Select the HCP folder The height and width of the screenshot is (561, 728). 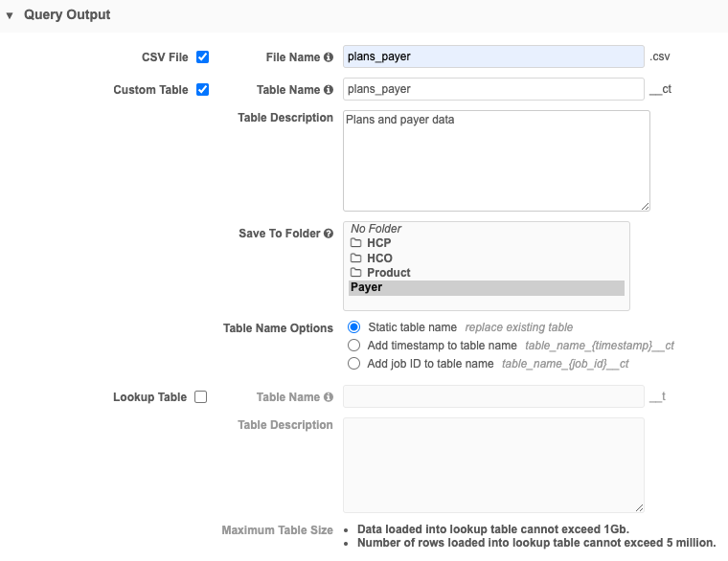pyautogui.click(x=378, y=243)
